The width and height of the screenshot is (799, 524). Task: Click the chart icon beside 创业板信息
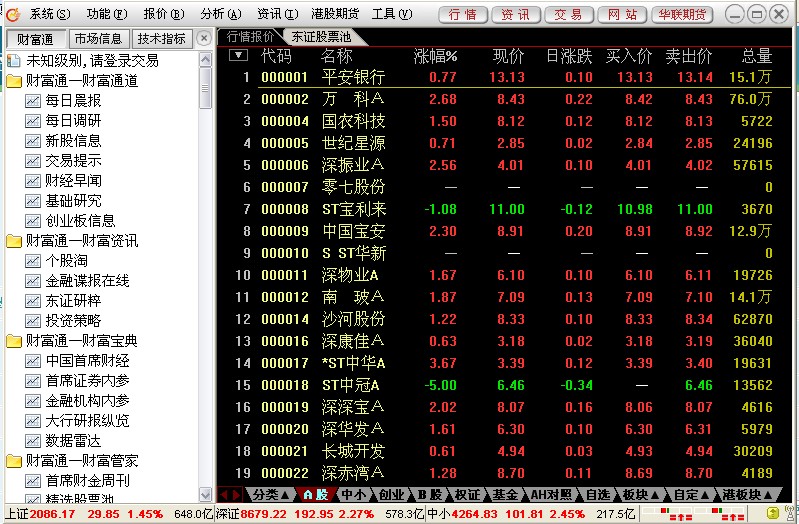pos(33,221)
